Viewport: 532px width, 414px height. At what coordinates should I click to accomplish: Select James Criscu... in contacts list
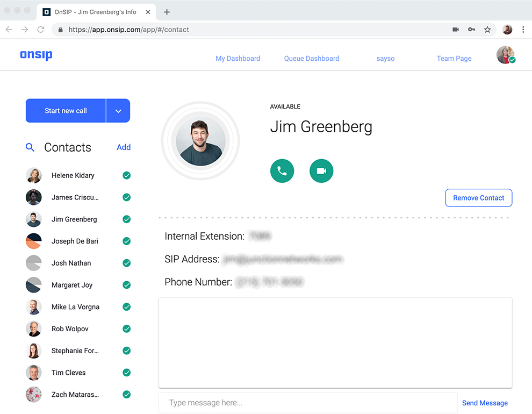(x=78, y=197)
